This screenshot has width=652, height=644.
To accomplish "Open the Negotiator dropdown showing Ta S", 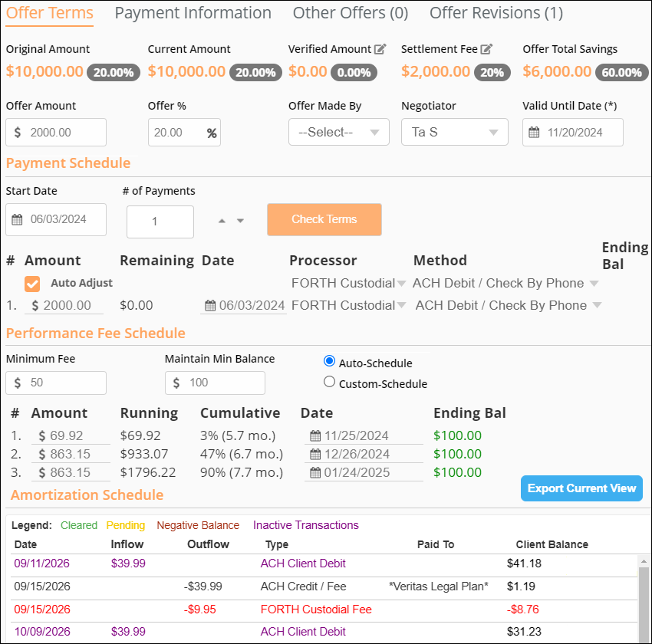I will [x=455, y=132].
